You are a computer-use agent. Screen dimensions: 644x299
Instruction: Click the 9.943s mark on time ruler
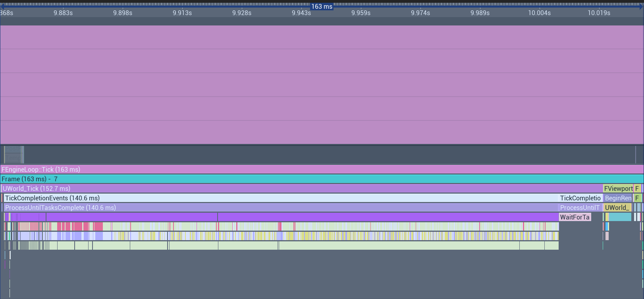click(301, 13)
